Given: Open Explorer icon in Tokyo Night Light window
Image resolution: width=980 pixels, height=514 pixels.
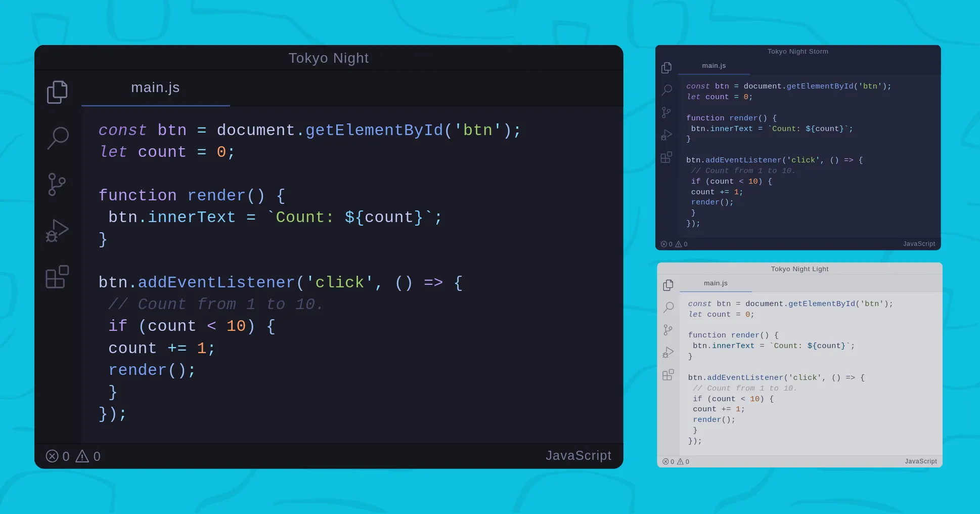Looking at the screenshot, I should click(x=668, y=285).
